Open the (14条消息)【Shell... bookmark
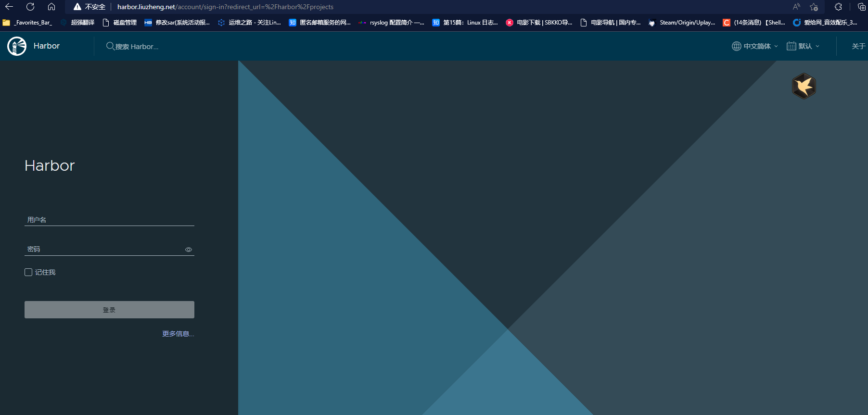 tap(754, 23)
